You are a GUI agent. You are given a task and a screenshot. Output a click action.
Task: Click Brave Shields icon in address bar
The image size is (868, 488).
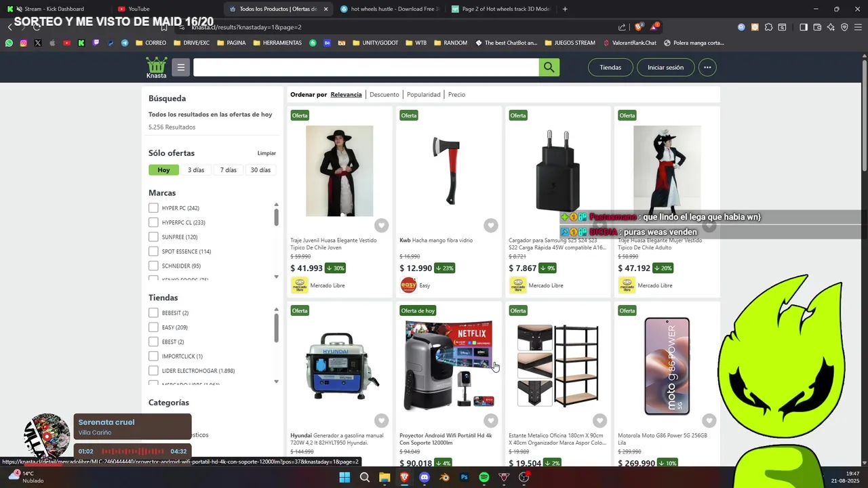tap(638, 27)
